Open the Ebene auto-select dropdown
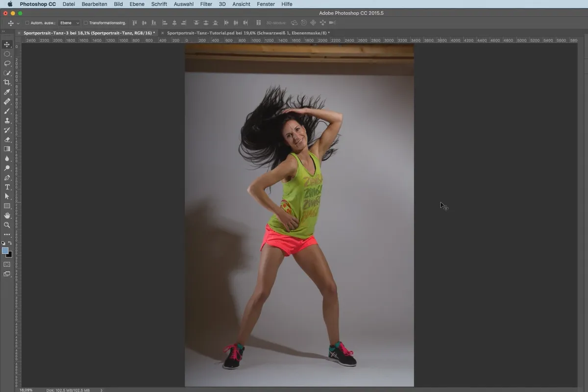 point(69,23)
